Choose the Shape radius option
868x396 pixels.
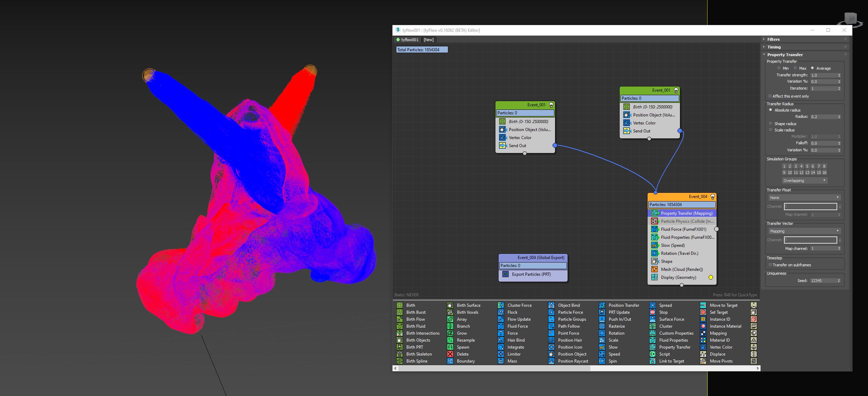(x=771, y=124)
